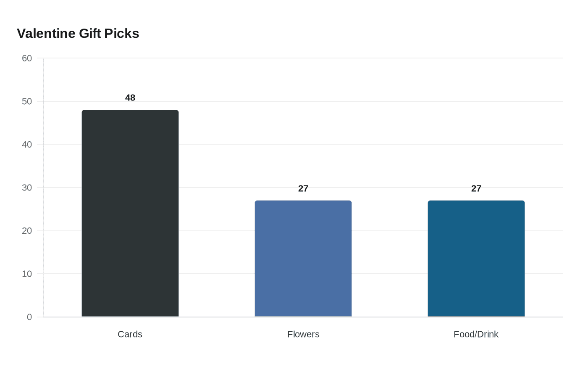Click the 60 tick label on y-axis
The height and width of the screenshot is (370, 588).
pos(27,58)
